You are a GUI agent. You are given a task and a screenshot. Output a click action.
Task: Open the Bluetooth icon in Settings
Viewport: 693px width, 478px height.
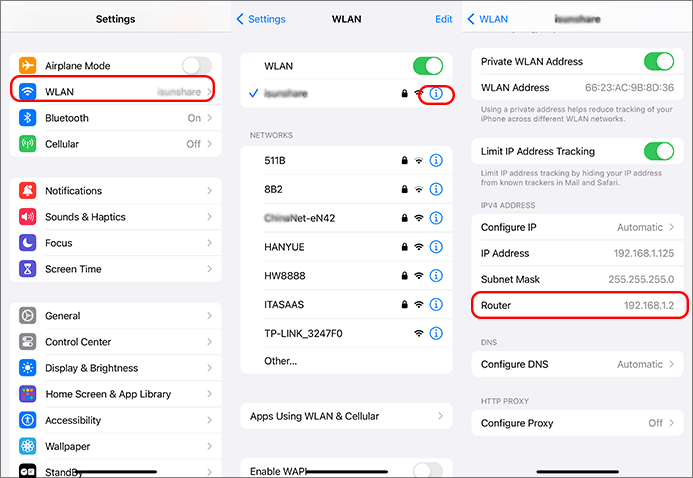(x=27, y=118)
